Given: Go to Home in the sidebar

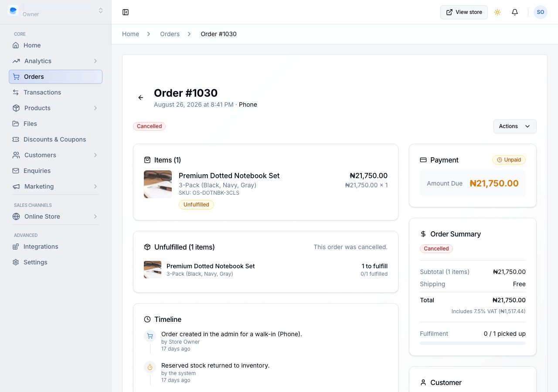Looking at the screenshot, I should click(x=55, y=45).
